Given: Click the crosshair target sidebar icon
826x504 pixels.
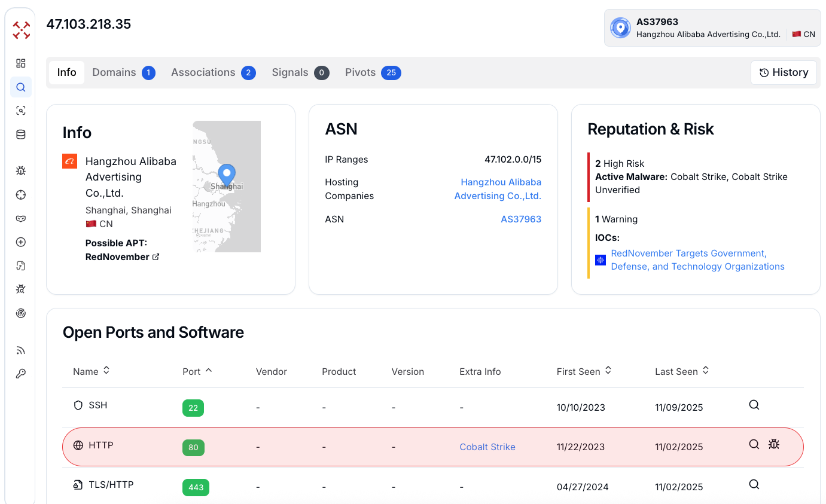Looking at the screenshot, I should pos(21,195).
